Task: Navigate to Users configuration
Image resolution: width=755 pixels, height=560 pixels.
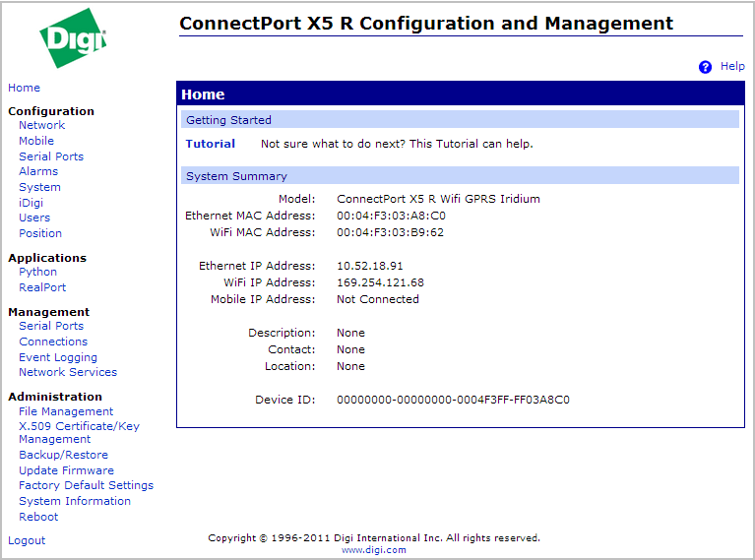Action: click(34, 218)
